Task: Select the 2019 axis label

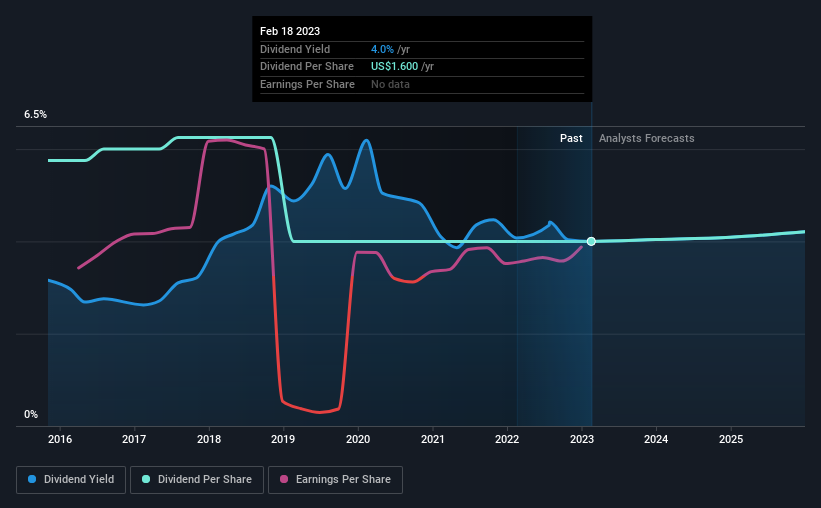Action: tap(283, 439)
